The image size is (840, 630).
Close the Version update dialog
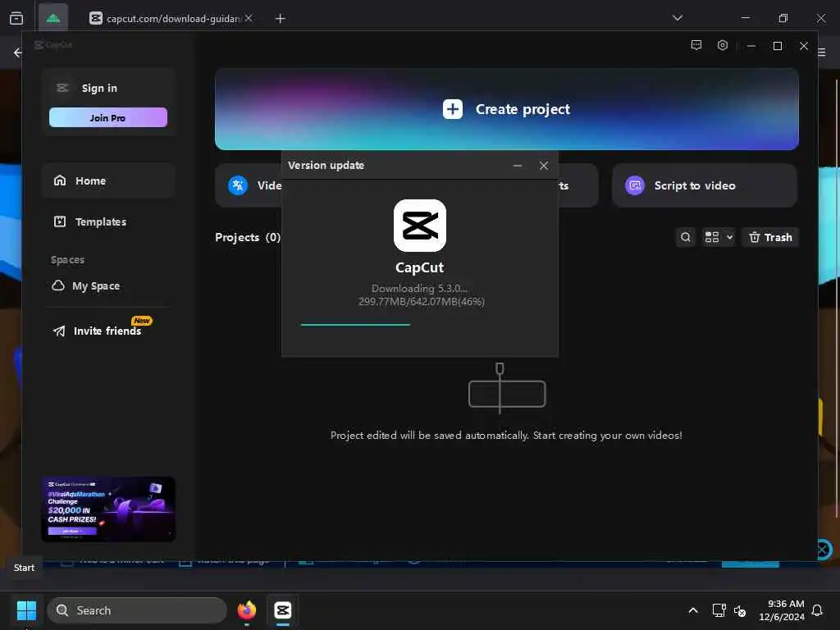(544, 166)
